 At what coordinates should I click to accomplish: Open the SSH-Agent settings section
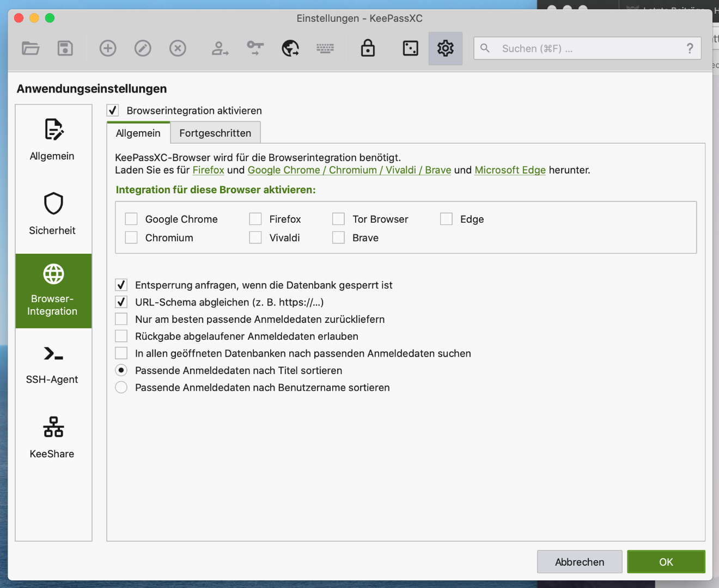[53, 364]
